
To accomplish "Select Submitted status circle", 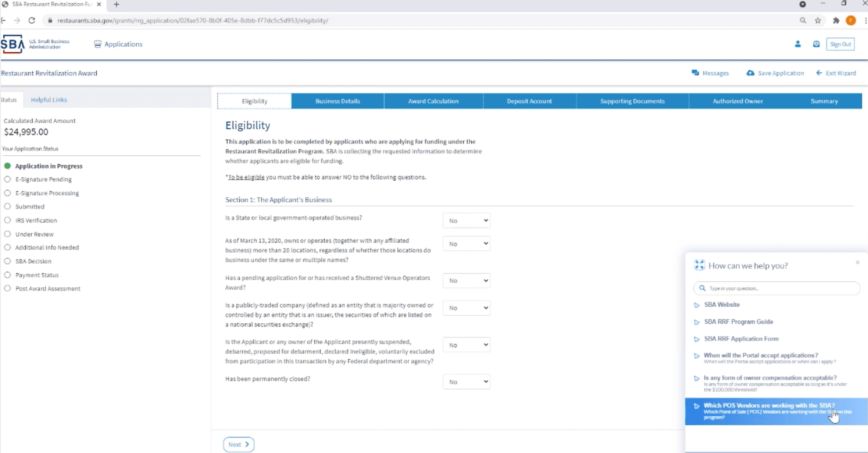I will pyautogui.click(x=8, y=206).
